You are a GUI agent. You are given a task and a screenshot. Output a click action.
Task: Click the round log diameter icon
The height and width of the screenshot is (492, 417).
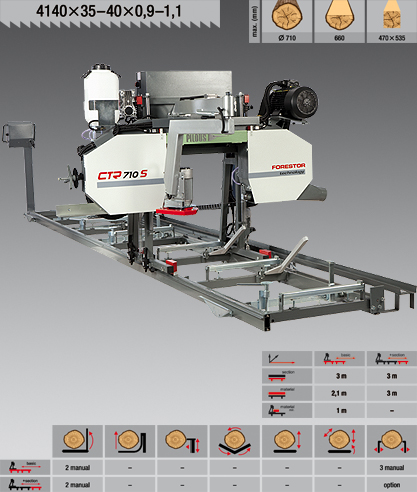287,16
